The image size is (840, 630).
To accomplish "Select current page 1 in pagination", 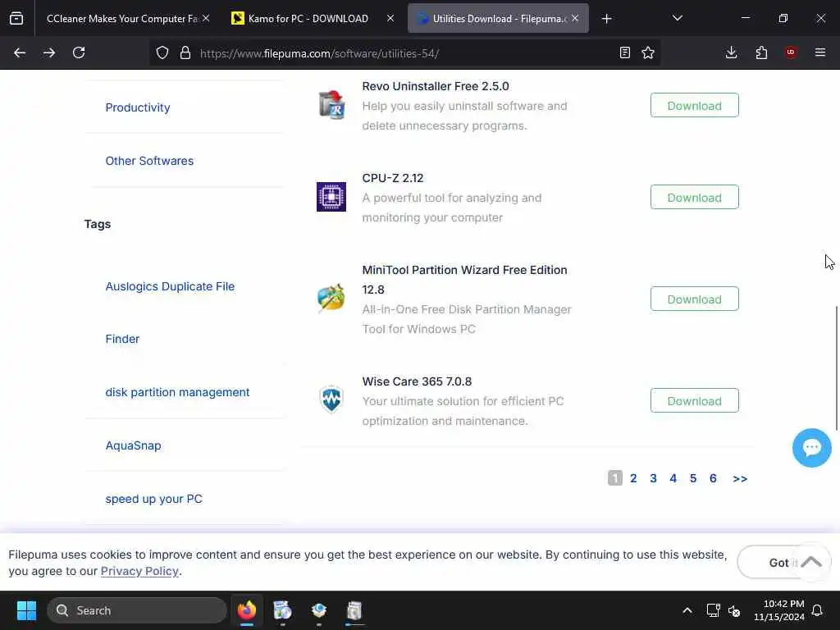I will (x=615, y=478).
